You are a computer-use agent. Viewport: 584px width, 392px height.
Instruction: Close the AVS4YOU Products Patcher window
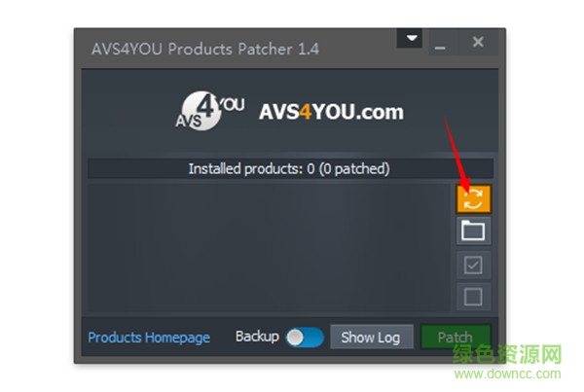pos(478,41)
